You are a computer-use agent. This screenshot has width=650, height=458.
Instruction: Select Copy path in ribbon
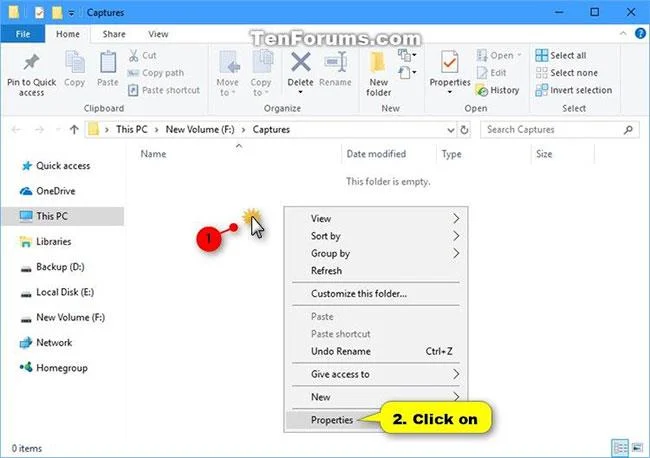[156, 73]
